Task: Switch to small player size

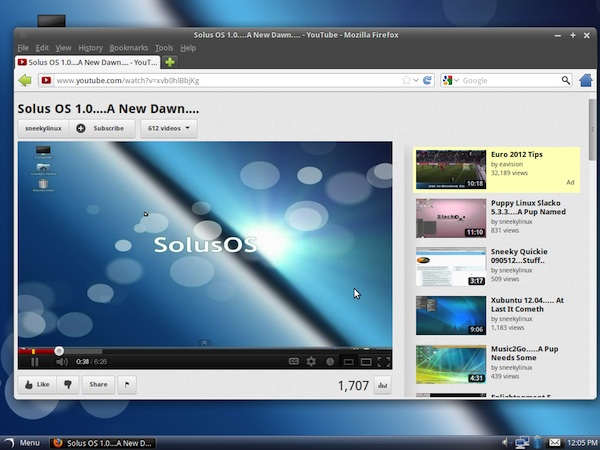Action: (348, 362)
